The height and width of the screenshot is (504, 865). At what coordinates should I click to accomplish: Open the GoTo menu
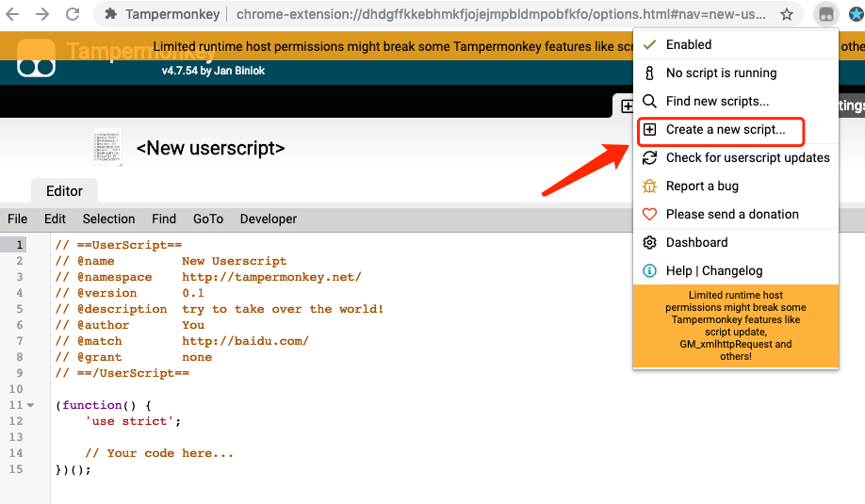(x=208, y=219)
